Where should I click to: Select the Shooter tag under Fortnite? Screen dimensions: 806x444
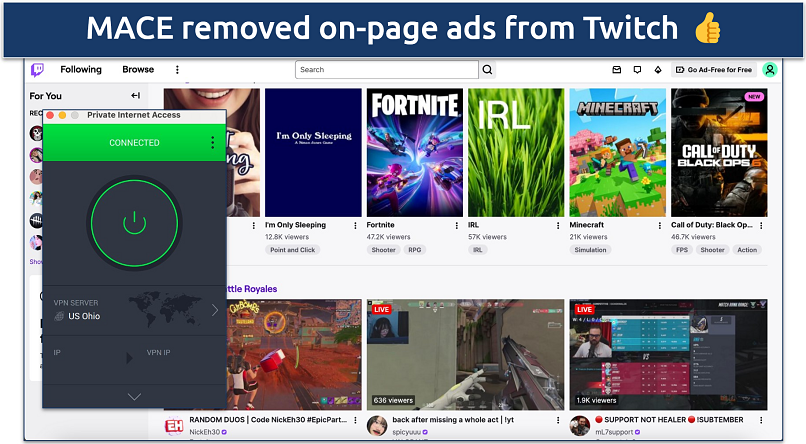coord(383,250)
